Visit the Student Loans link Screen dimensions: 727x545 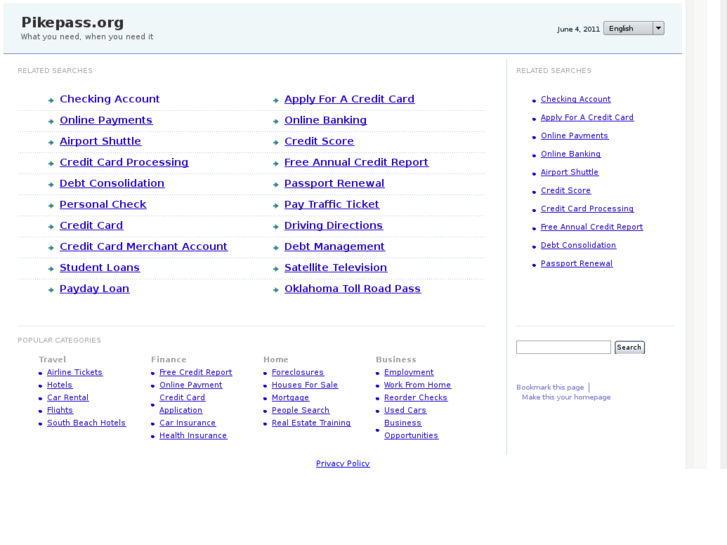tap(100, 268)
